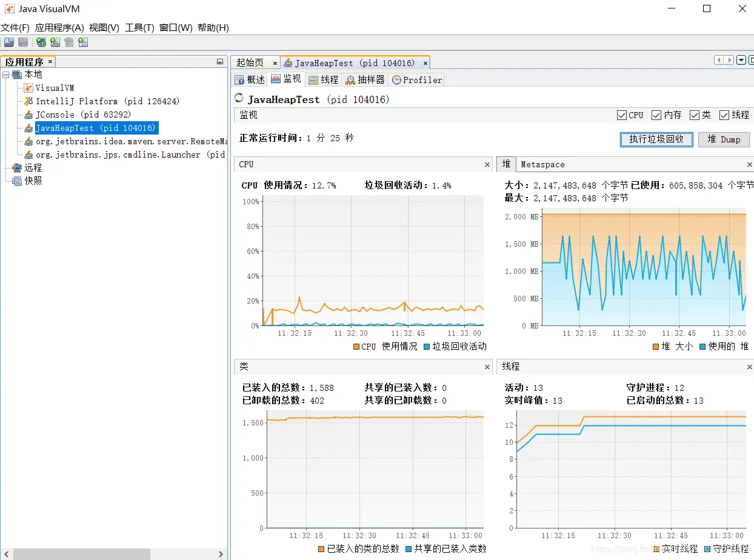Minimize the 应用程序 panel with its window icon
The height and width of the screenshot is (560, 754).
[220, 62]
